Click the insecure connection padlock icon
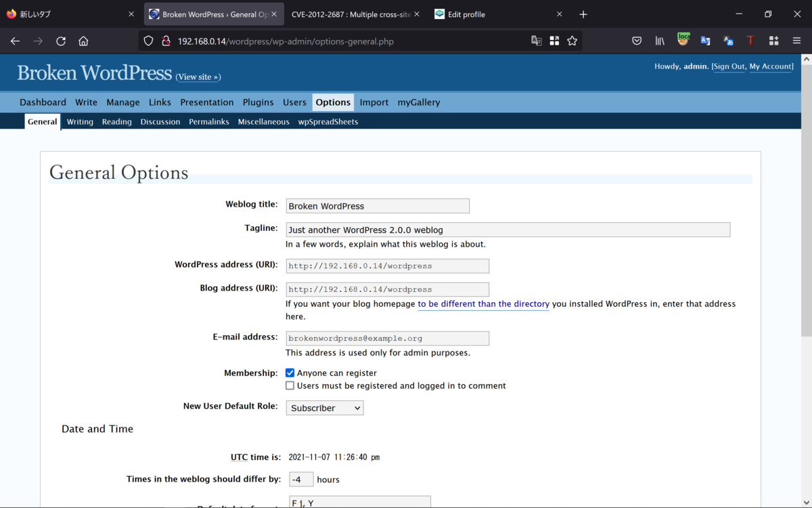The height and width of the screenshot is (508, 812). [x=166, y=41]
